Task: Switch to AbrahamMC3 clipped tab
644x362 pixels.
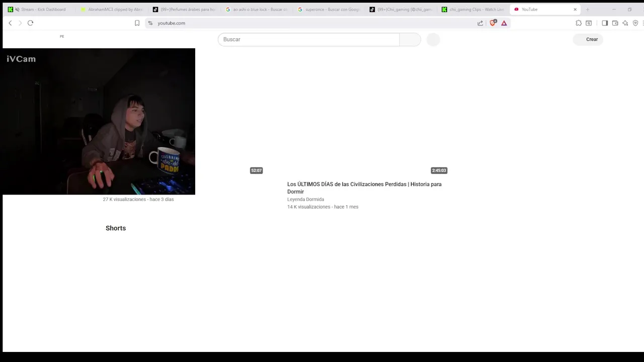Action: coord(112,9)
